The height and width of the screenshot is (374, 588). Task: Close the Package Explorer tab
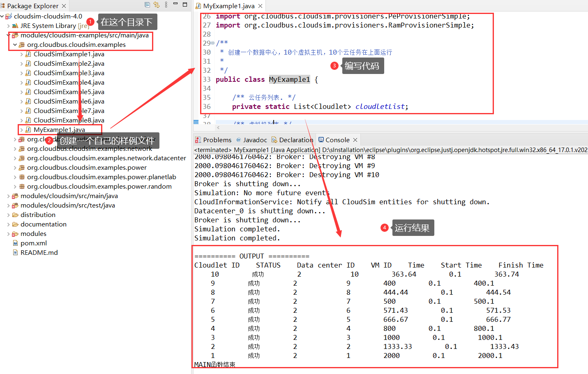[64, 6]
